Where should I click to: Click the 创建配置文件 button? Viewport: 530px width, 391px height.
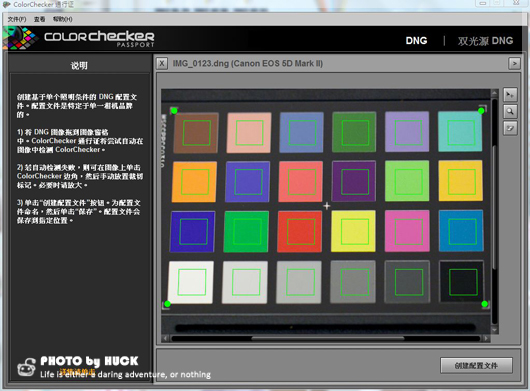pyautogui.click(x=476, y=365)
